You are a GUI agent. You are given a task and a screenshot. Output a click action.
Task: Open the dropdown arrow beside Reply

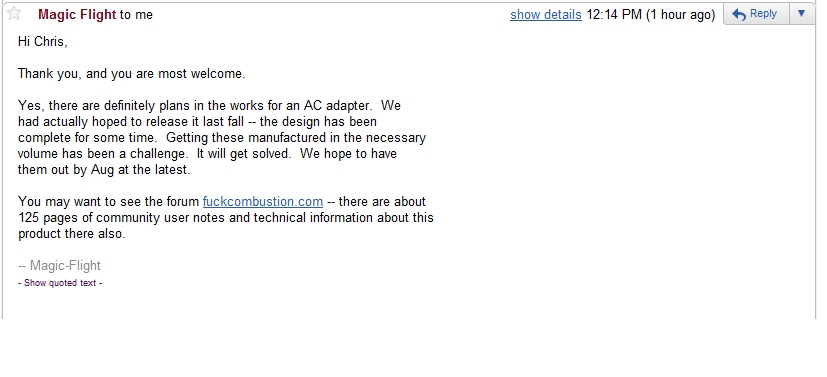pyautogui.click(x=802, y=14)
